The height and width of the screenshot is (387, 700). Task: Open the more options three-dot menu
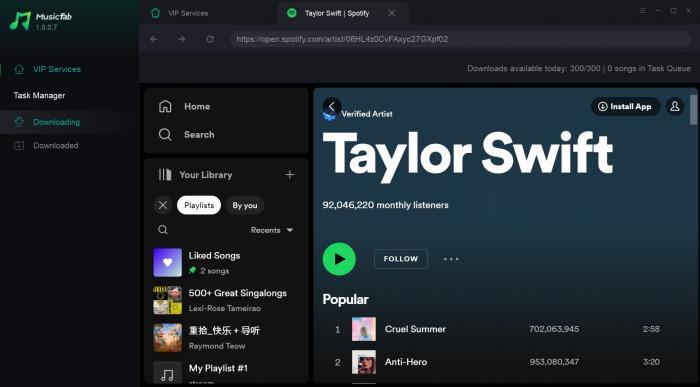tap(451, 259)
